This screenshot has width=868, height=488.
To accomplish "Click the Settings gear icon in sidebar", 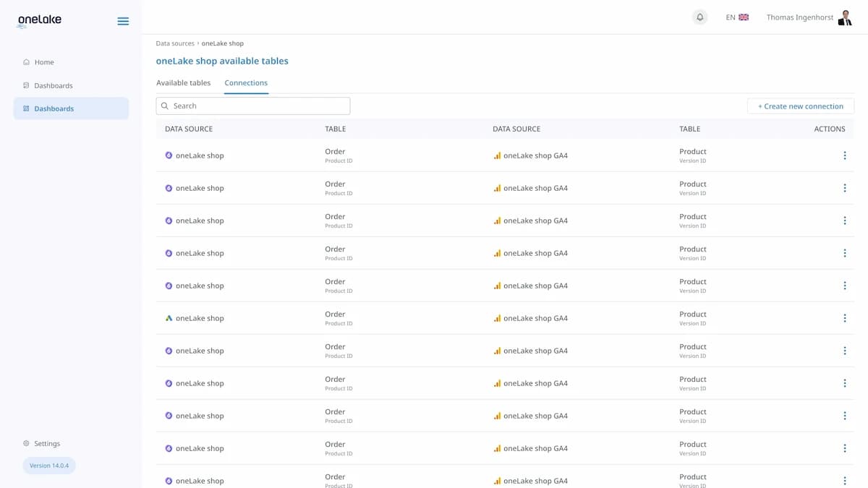I will [x=26, y=443].
